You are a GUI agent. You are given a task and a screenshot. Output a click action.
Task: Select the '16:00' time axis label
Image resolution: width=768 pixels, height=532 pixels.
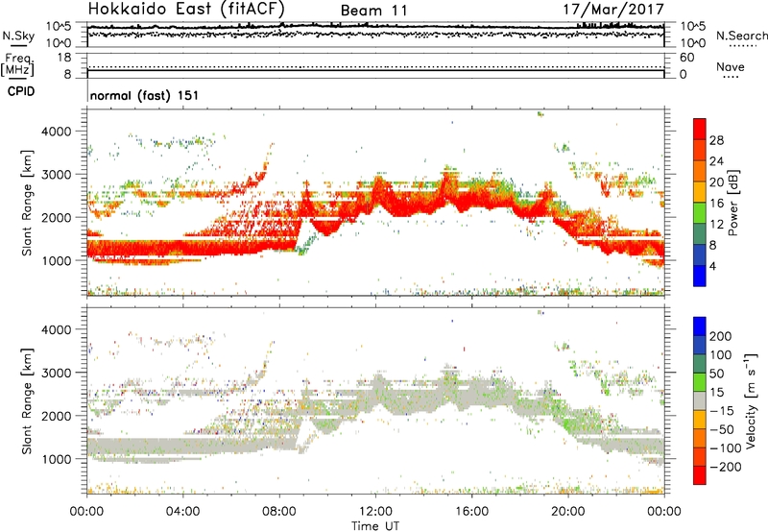coord(471,512)
